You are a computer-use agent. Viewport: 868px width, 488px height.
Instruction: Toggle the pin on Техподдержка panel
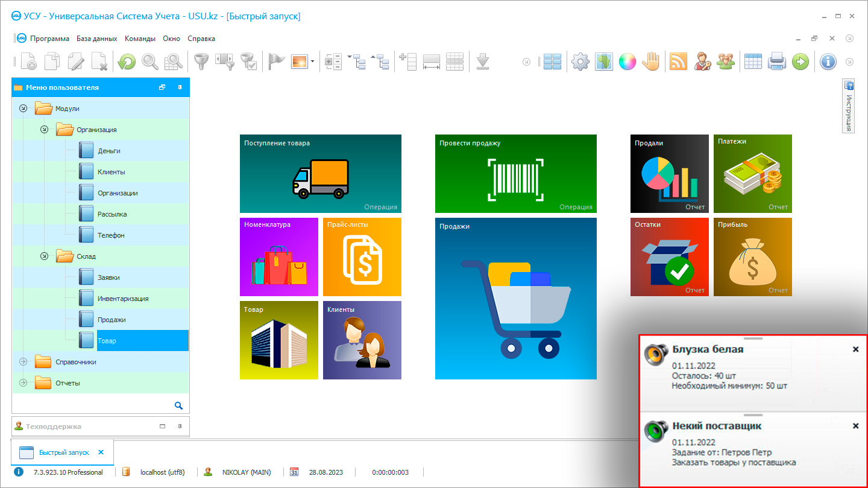point(180,426)
